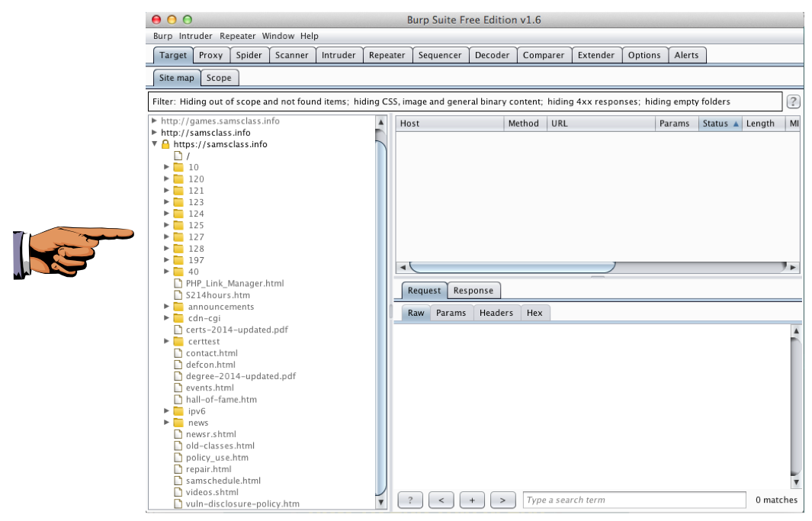Click the folder icon for certtest
This screenshot has width=812, height=521.
pos(178,341)
